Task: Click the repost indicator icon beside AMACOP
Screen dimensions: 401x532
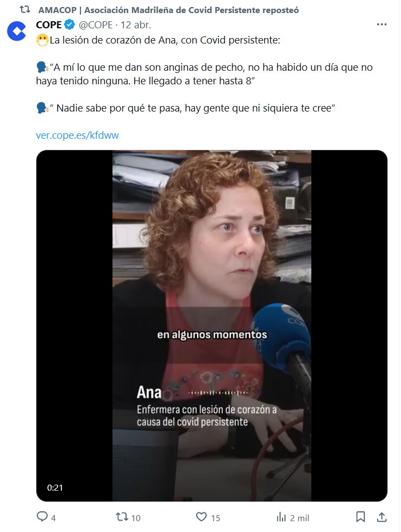Action: [x=25, y=10]
